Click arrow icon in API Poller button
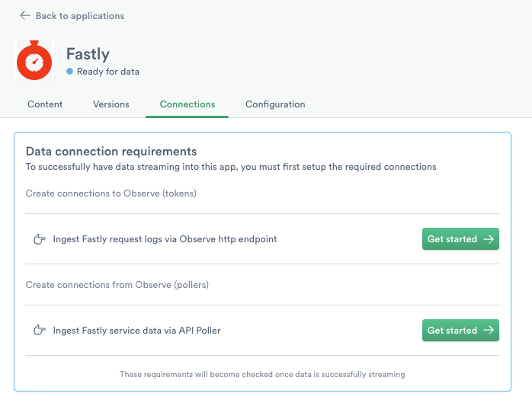This screenshot has height=406, width=532. (x=489, y=331)
